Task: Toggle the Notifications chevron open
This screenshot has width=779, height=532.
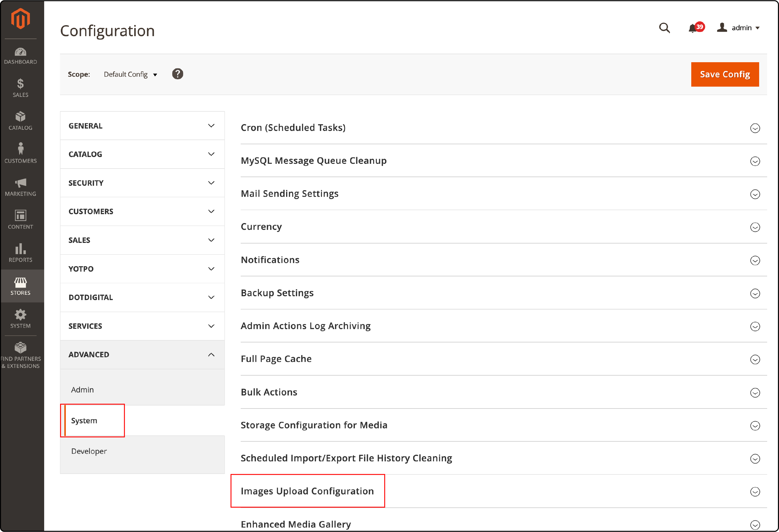Action: pos(755,260)
